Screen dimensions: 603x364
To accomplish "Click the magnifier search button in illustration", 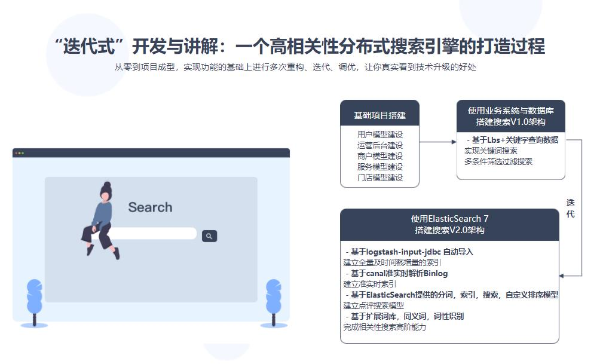I will coord(209,236).
